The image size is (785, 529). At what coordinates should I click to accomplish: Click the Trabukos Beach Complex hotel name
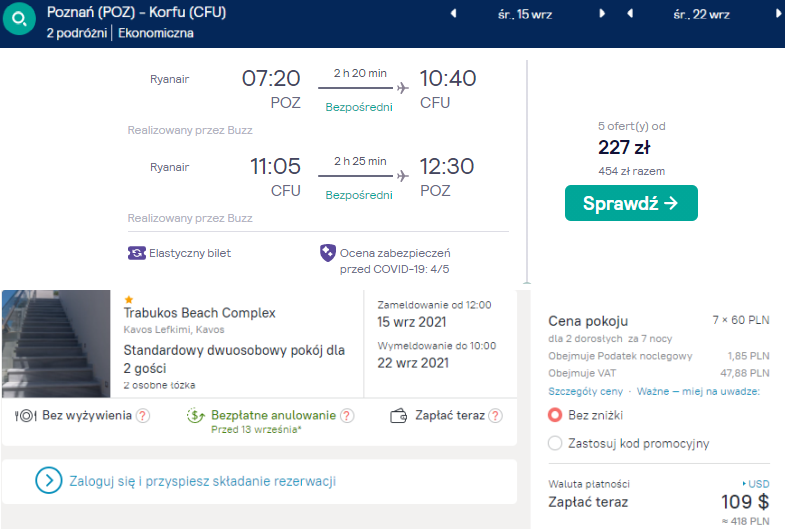pyautogui.click(x=199, y=313)
